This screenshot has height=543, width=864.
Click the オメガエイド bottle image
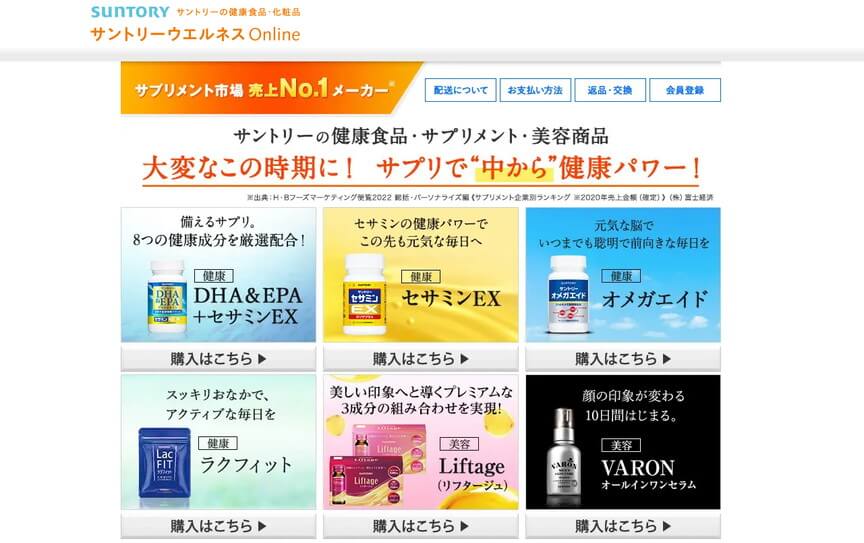569,295
